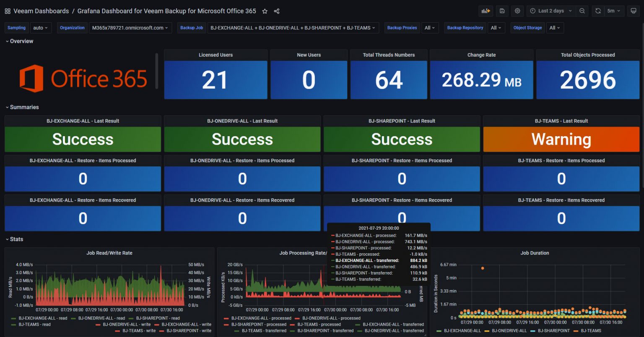Star this dashboard as favorite
Viewport: 644px width, 337px height.
265,11
